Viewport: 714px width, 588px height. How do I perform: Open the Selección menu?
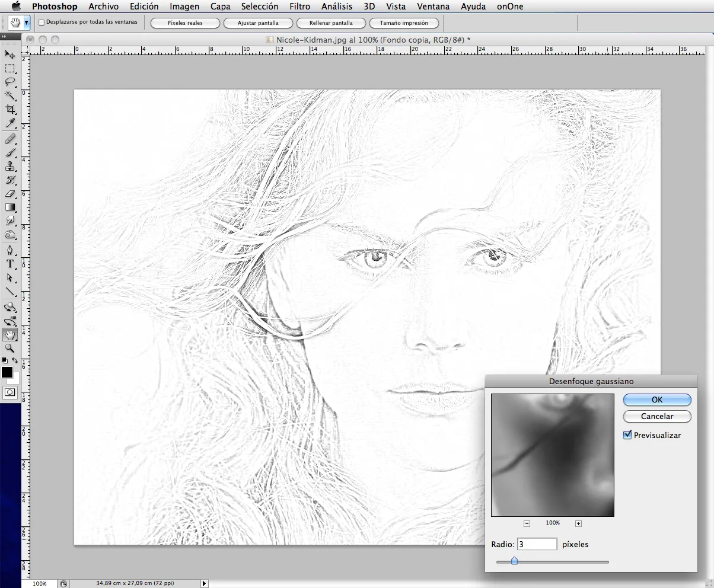click(x=260, y=7)
